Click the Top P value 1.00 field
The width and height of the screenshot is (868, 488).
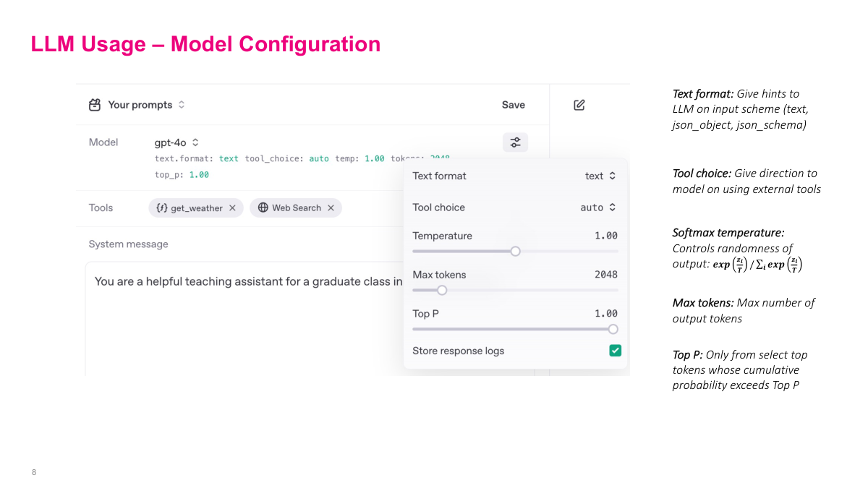pyautogui.click(x=605, y=314)
